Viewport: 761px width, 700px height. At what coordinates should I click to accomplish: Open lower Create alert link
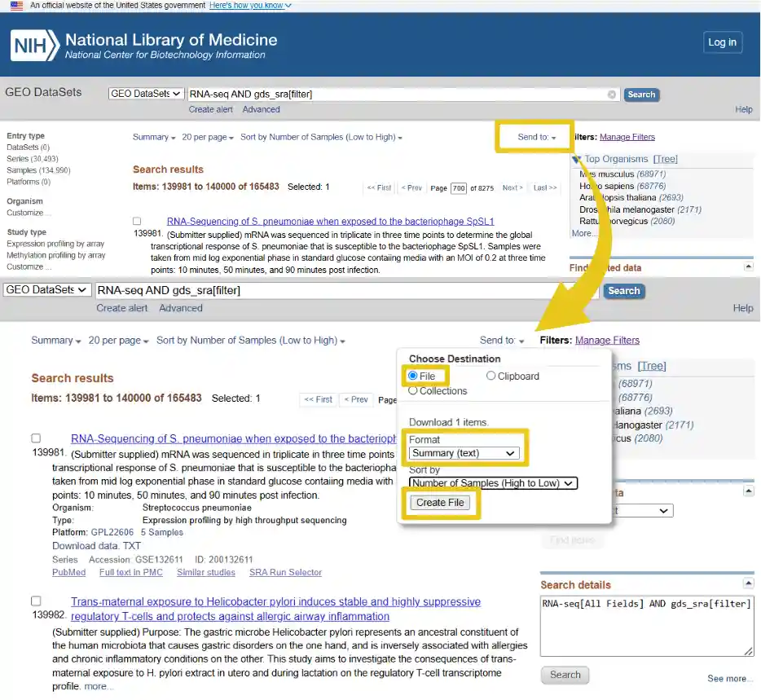[x=122, y=308]
